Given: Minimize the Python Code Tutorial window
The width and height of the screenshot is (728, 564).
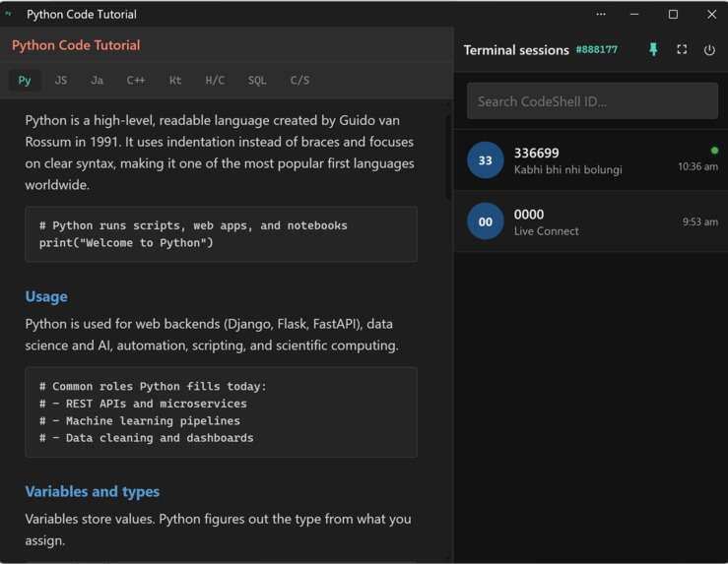Looking at the screenshot, I should tap(634, 15).
